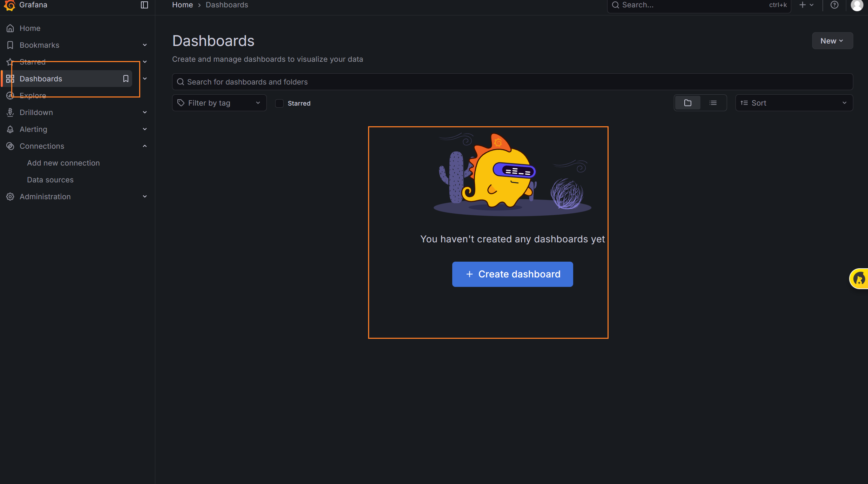This screenshot has height=484, width=868.
Task: Click the bookmark icon on Dashboards item
Action: coord(126,79)
